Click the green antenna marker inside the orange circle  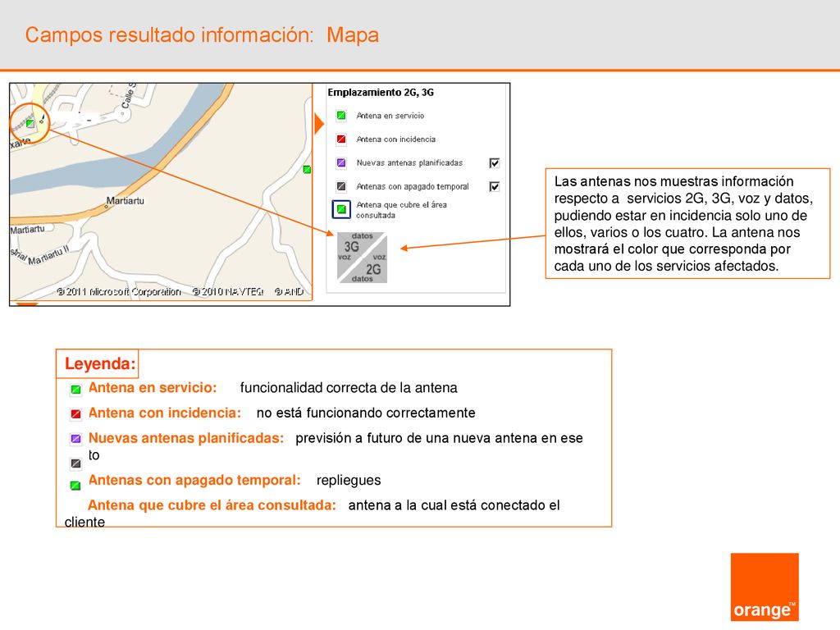pyautogui.click(x=30, y=124)
